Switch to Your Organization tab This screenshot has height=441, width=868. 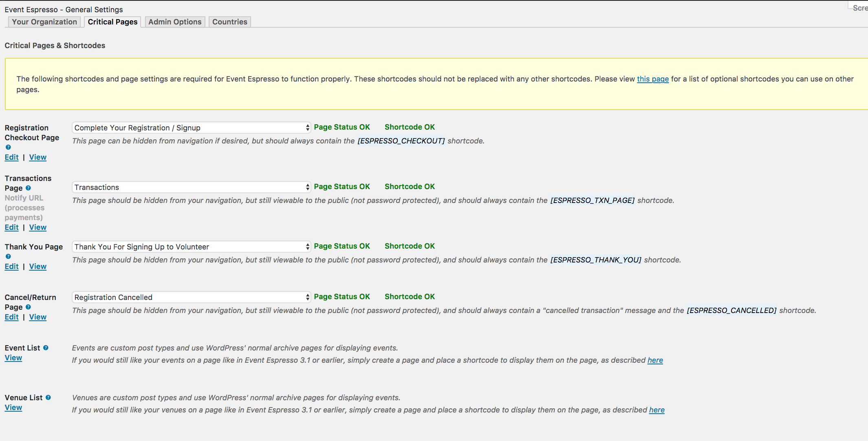pyautogui.click(x=44, y=22)
